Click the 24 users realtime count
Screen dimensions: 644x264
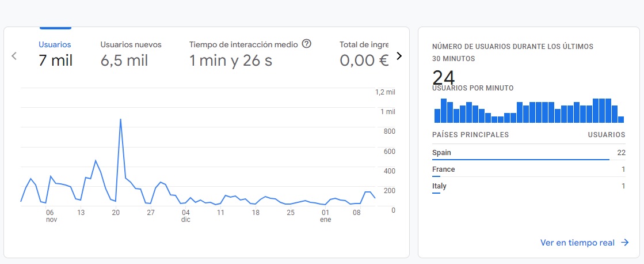point(444,77)
